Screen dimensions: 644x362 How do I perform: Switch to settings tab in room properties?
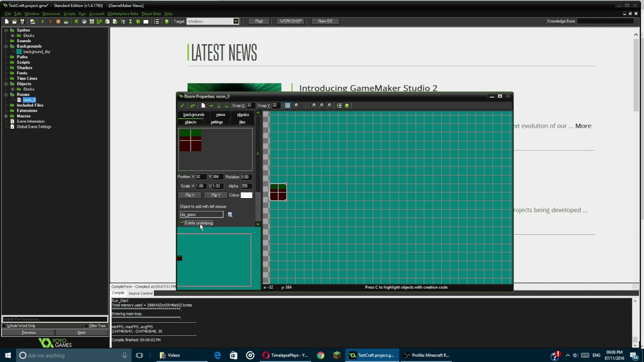[217, 122]
